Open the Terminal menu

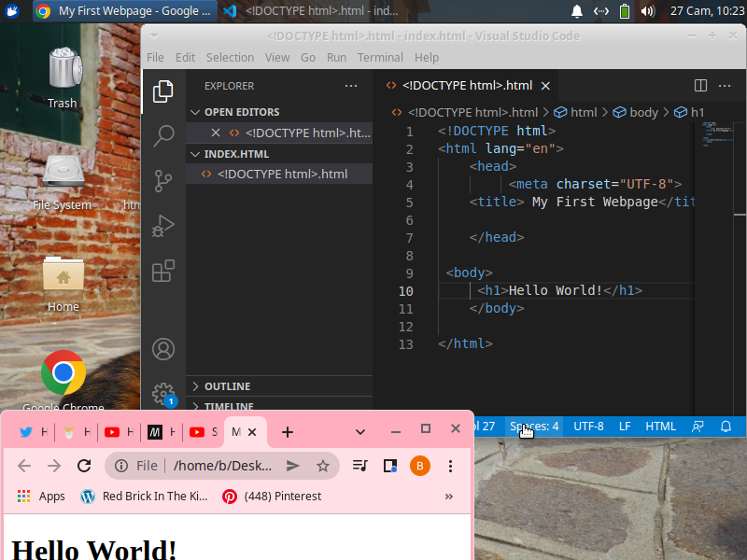click(380, 57)
